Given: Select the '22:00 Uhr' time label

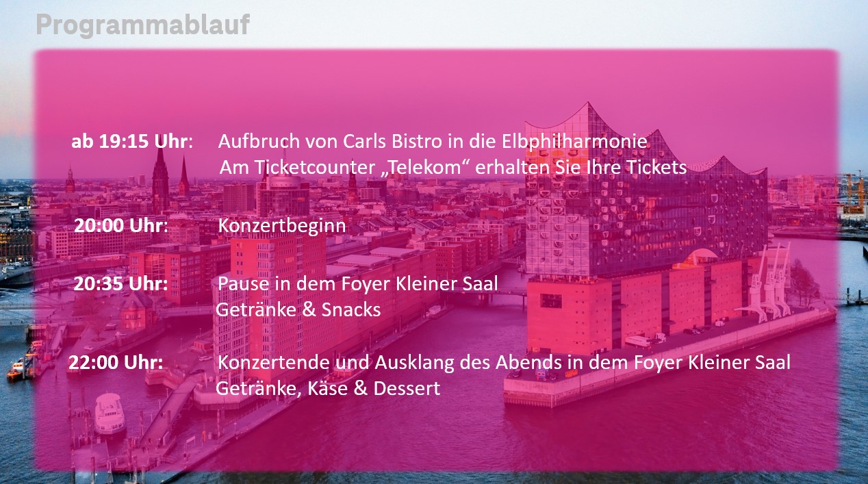Looking at the screenshot, I should (116, 363).
